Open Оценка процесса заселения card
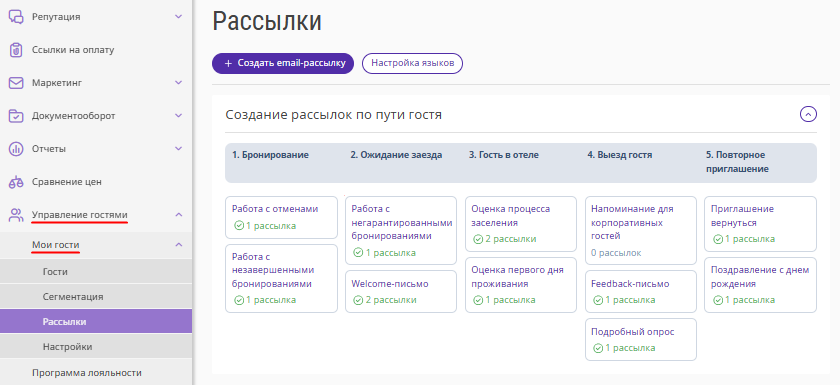The image size is (840, 385). click(521, 224)
